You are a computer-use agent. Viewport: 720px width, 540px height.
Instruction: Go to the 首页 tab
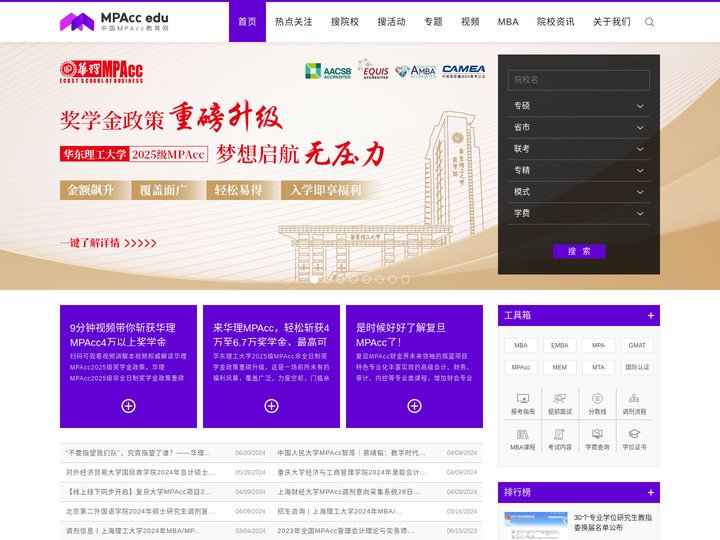[247, 22]
